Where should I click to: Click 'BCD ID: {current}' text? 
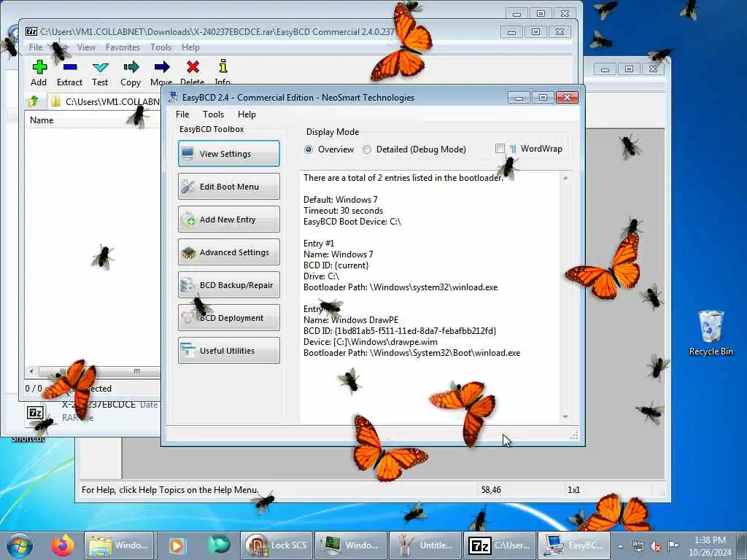(x=336, y=265)
